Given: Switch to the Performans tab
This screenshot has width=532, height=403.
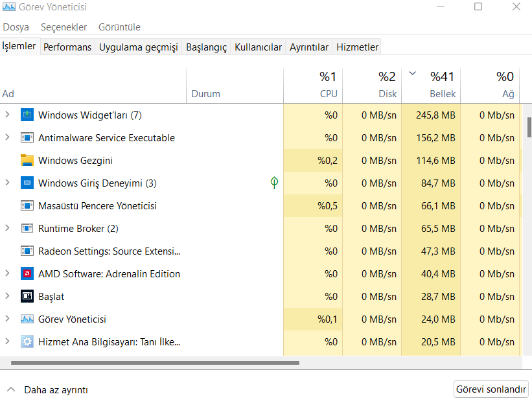Looking at the screenshot, I should pos(67,47).
